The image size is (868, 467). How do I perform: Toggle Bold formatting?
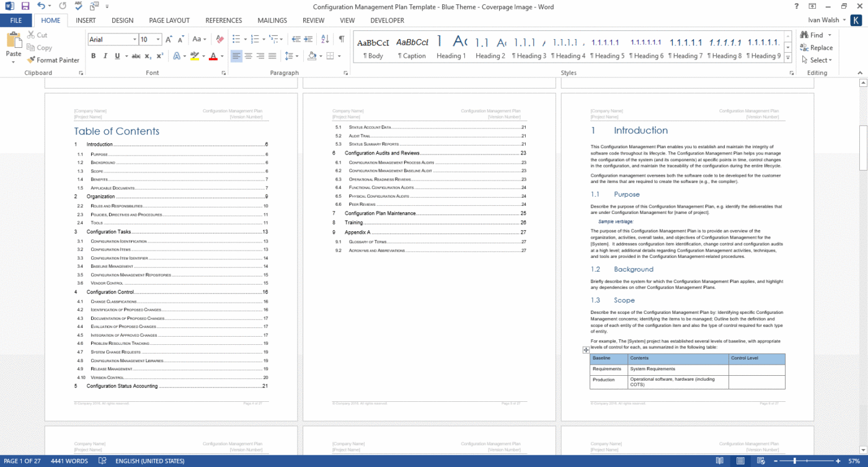click(x=94, y=56)
